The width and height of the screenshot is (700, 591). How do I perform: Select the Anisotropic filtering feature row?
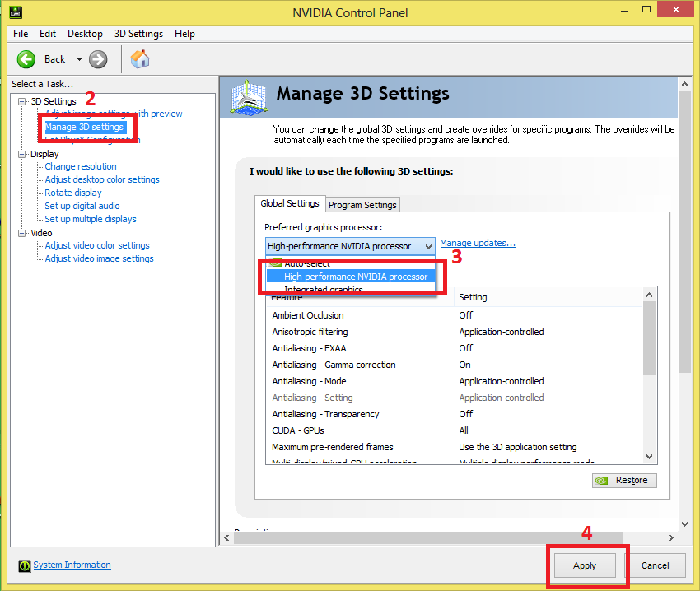pyautogui.click(x=454, y=332)
